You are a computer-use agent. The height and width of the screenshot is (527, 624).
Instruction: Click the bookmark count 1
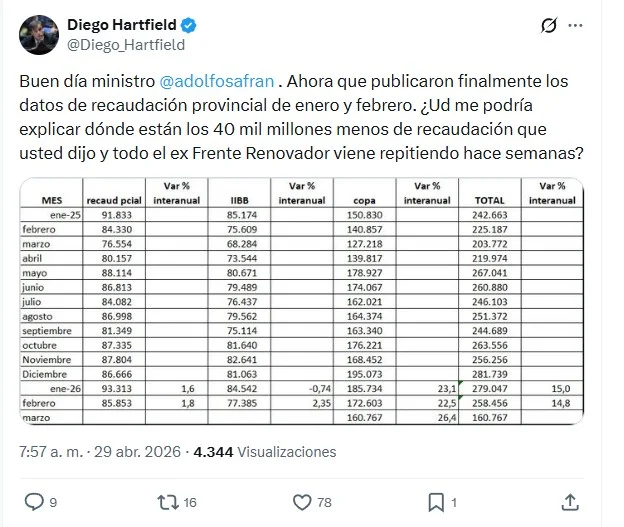[x=455, y=502]
